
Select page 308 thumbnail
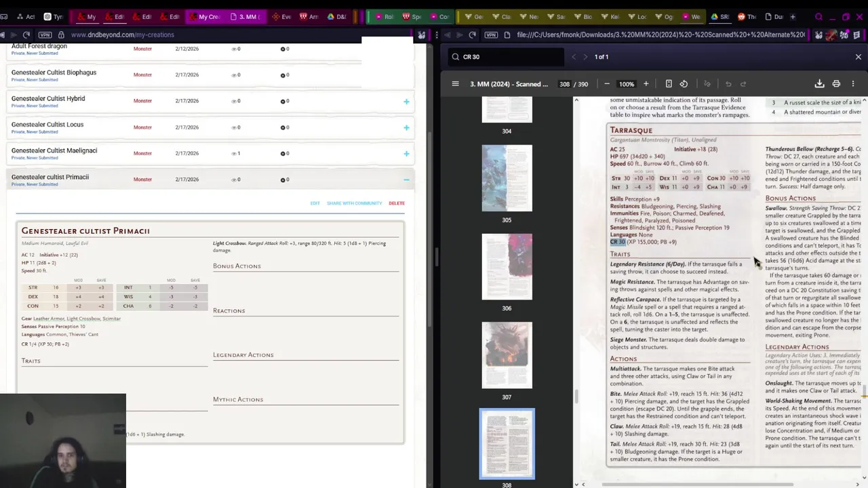point(507,444)
